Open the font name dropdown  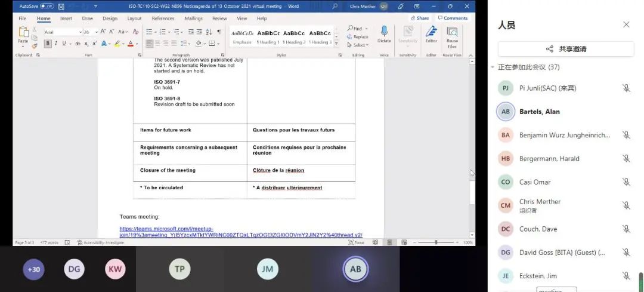(80, 32)
